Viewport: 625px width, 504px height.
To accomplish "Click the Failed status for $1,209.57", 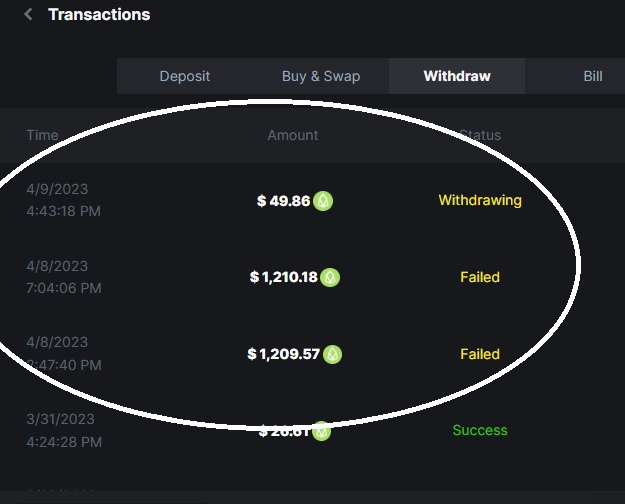I will pyautogui.click(x=480, y=354).
